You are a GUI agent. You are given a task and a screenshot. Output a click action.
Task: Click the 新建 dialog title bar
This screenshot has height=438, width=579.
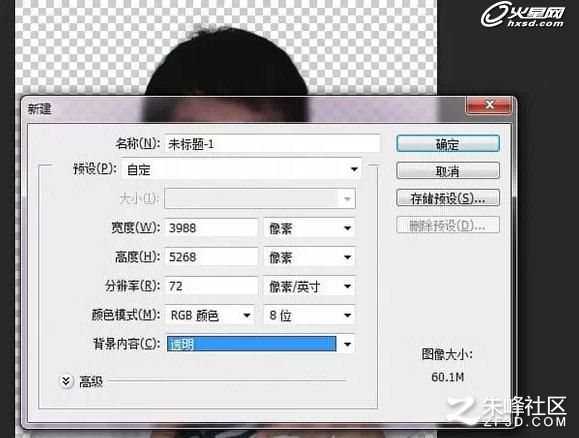pos(244,109)
